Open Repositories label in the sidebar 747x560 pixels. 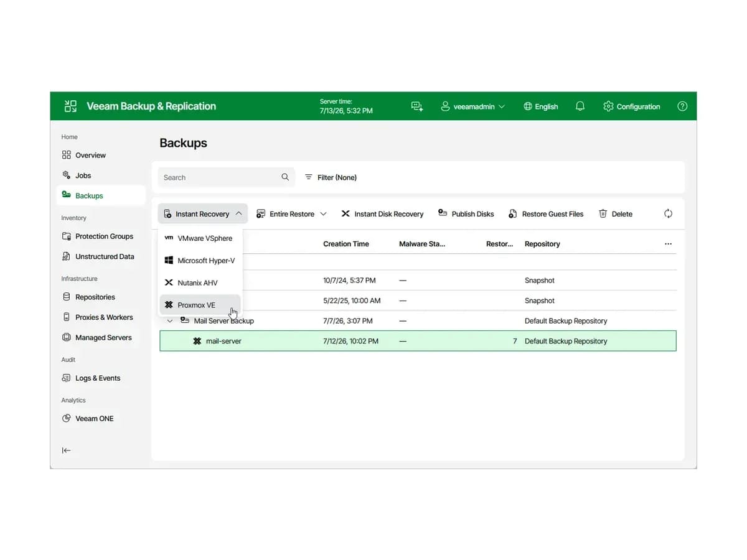tap(95, 297)
